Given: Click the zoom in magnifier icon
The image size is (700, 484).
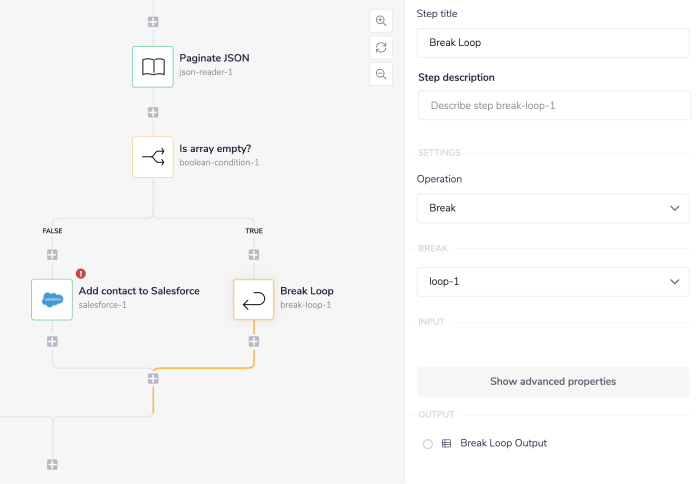Looking at the screenshot, I should tap(381, 21).
